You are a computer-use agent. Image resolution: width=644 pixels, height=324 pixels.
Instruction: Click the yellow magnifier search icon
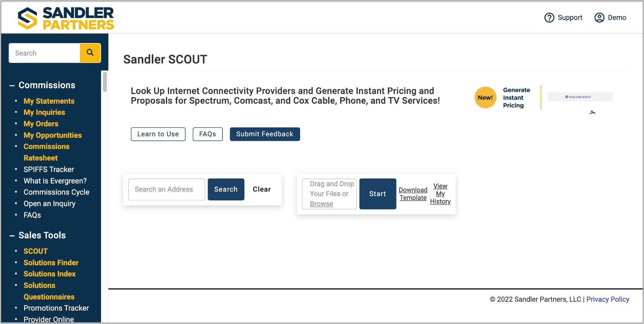pyautogui.click(x=90, y=53)
